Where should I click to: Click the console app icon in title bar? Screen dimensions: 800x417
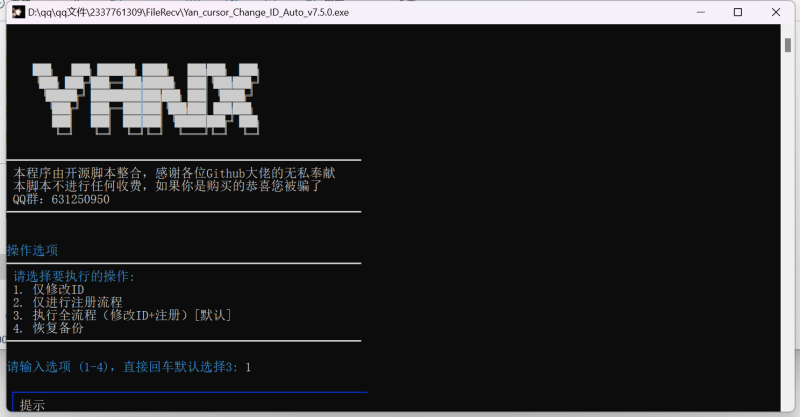pos(17,12)
